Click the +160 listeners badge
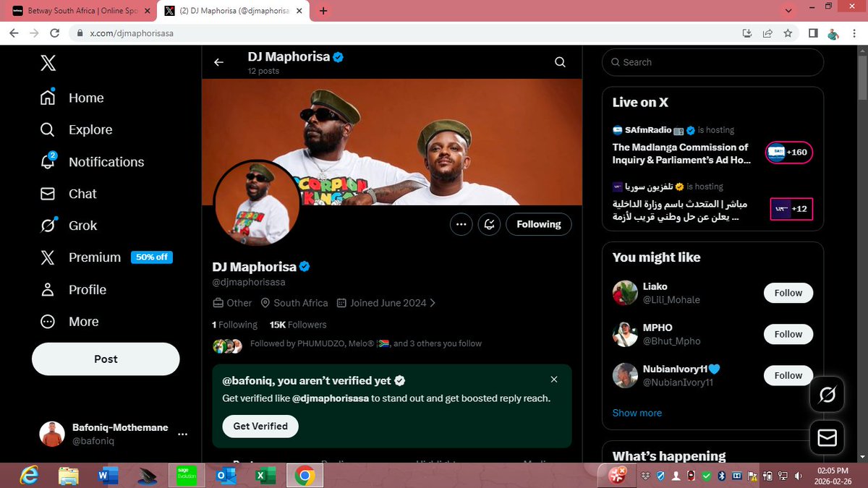The image size is (868, 488). pos(789,153)
